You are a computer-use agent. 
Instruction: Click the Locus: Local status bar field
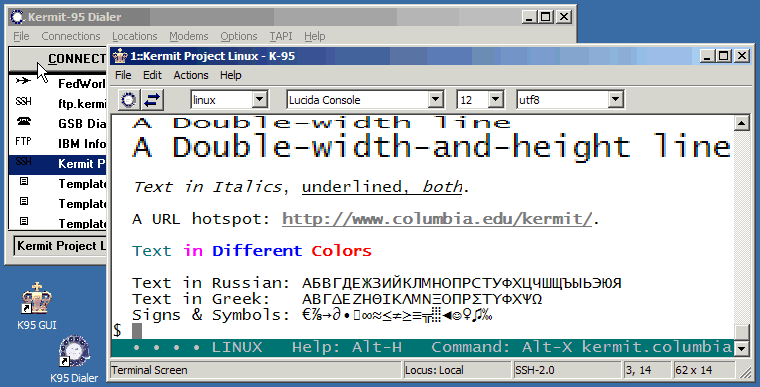(x=458, y=370)
